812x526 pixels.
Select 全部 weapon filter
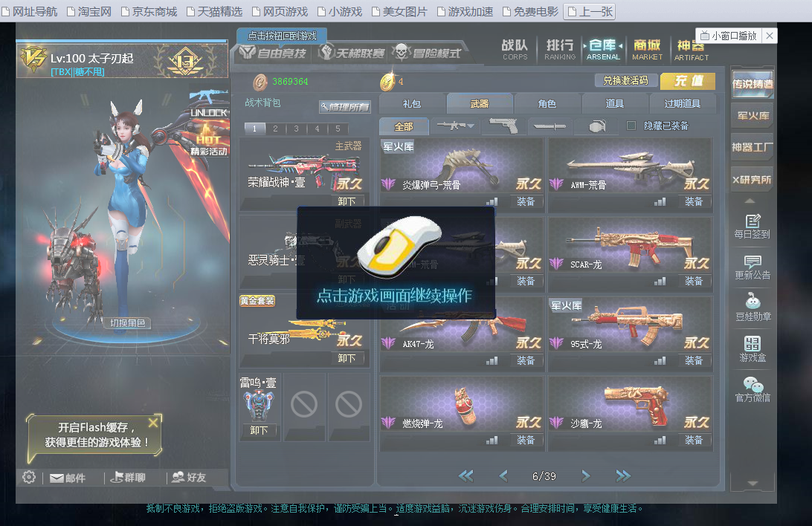[404, 126]
